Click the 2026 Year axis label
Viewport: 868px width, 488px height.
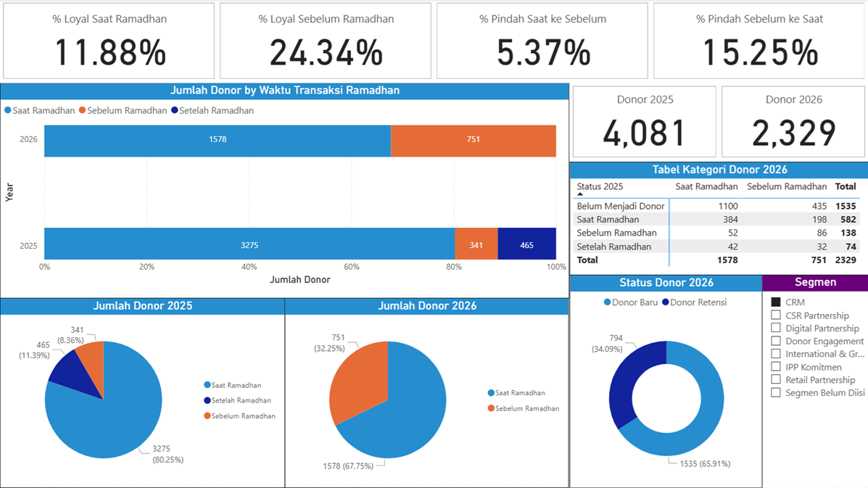pos(28,139)
